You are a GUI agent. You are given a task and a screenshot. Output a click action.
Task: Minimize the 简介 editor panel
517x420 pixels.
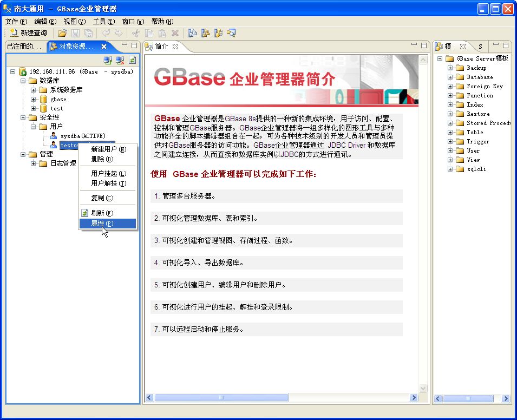414,44
